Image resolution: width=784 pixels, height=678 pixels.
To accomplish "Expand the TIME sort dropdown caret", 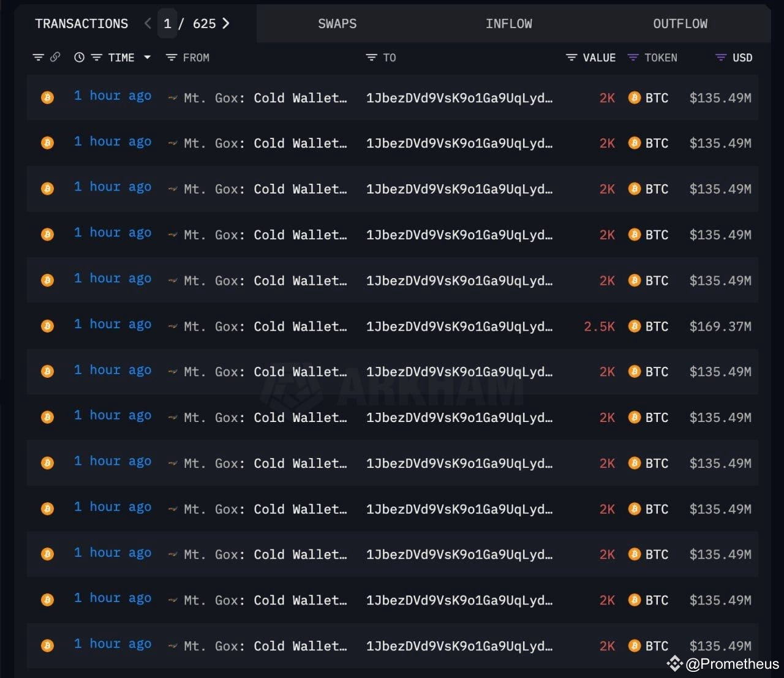I will point(147,58).
